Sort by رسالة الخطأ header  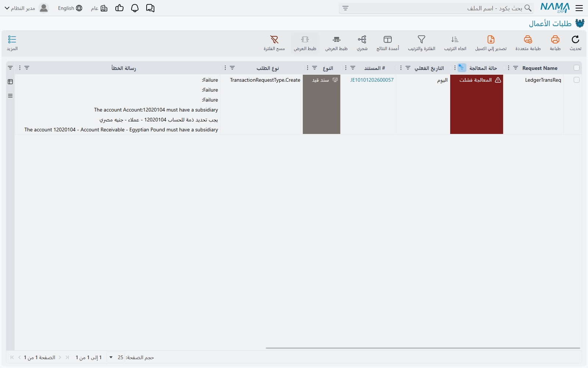point(123,68)
